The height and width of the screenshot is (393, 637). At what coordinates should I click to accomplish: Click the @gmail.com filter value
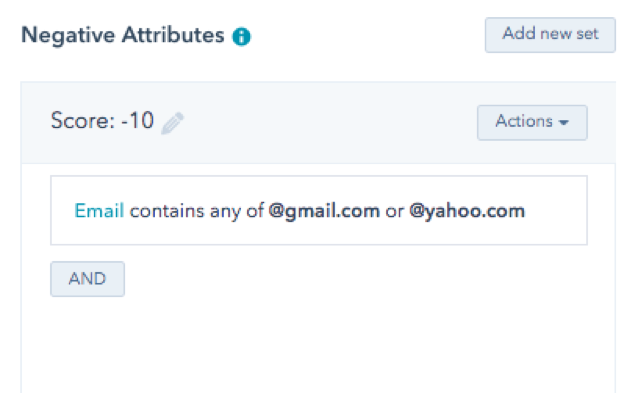(x=324, y=211)
